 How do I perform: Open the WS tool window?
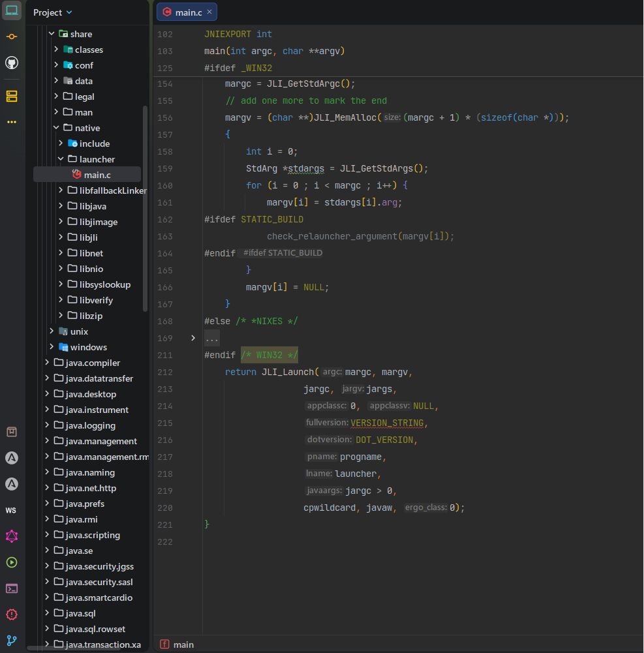point(11,510)
